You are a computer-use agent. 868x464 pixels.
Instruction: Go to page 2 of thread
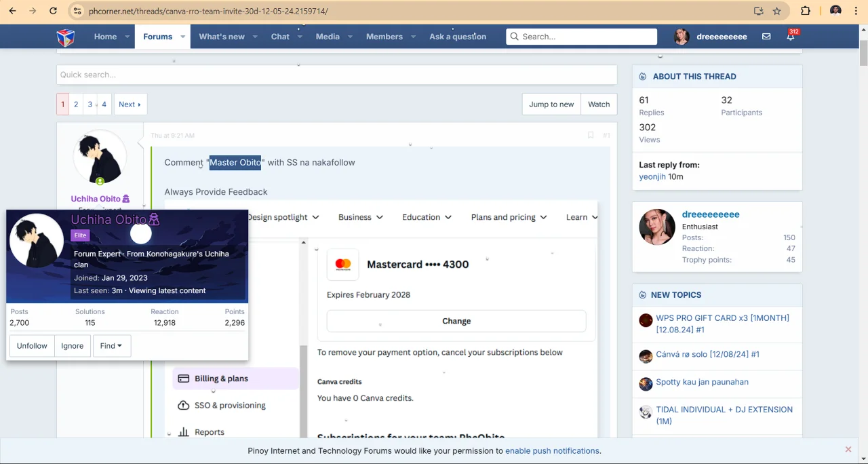[x=76, y=104]
